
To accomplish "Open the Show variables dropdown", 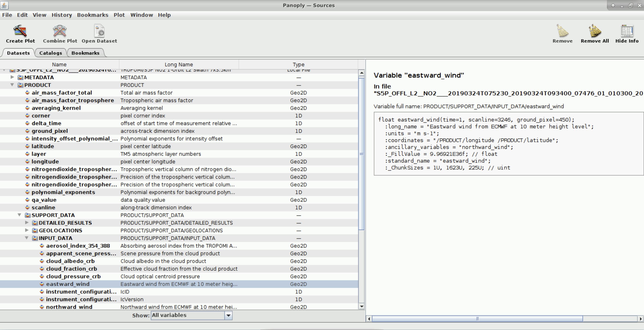I will pos(228,315).
